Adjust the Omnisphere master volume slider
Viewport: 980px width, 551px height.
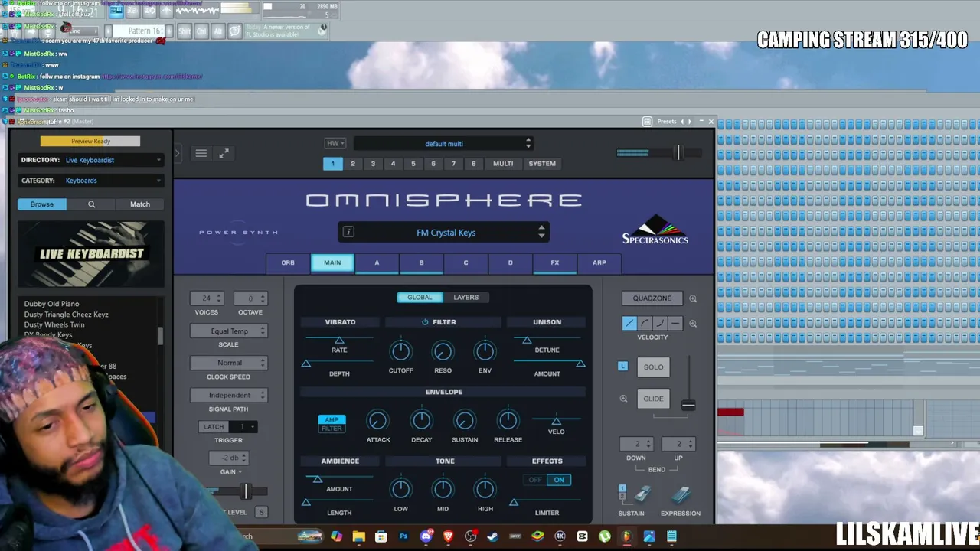678,153
